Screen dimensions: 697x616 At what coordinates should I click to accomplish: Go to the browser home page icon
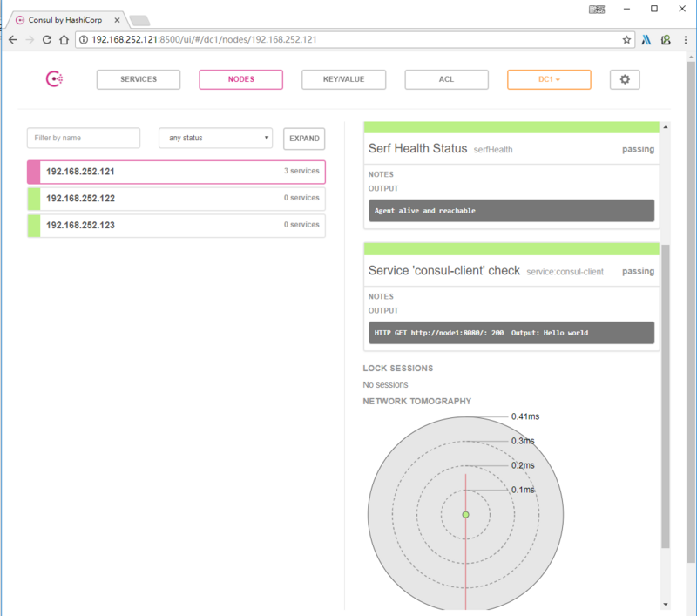[64, 39]
